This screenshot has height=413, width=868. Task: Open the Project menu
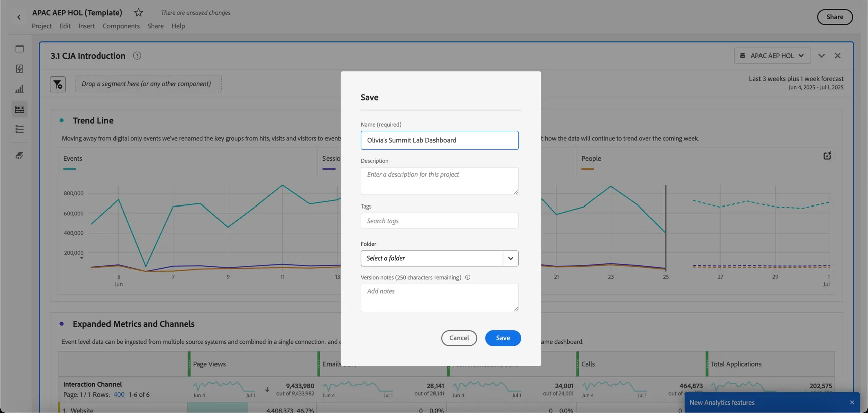(42, 26)
